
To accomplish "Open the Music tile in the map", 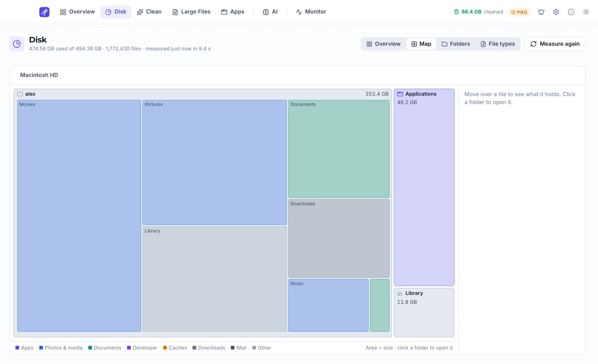I will coord(328,305).
